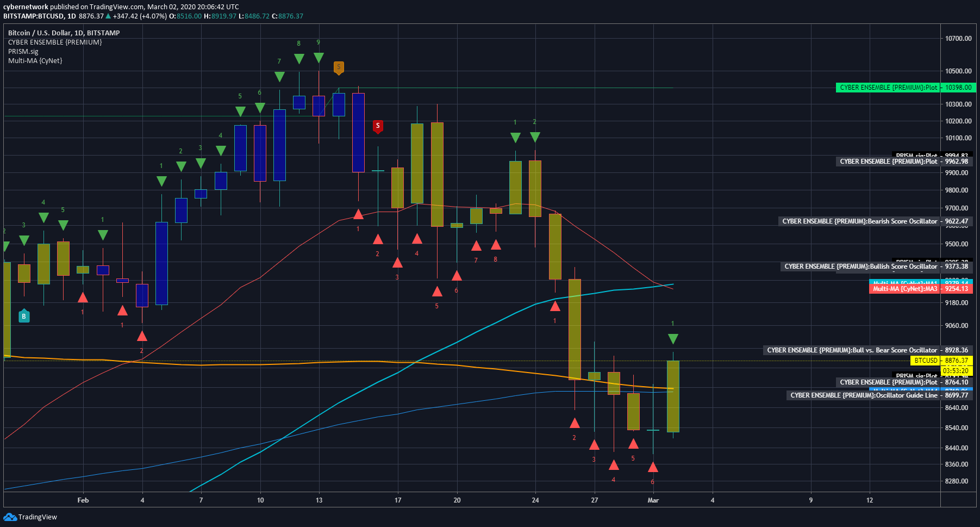Click the teal B buy marker
Viewport: 980px width, 527px height.
(x=24, y=316)
